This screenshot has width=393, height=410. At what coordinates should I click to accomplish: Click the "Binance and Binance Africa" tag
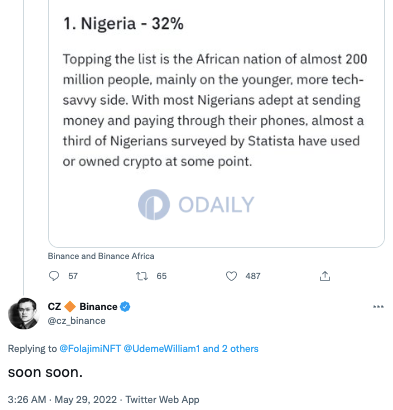(x=101, y=256)
